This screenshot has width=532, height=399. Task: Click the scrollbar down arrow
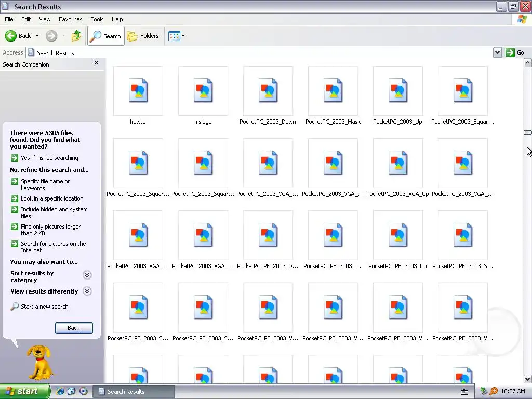(528, 379)
